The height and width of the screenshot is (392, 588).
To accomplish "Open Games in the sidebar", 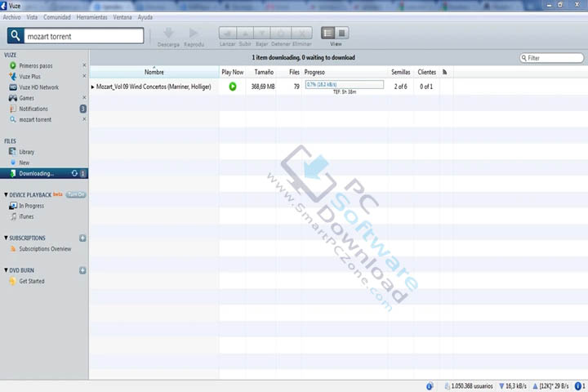I will click(27, 98).
